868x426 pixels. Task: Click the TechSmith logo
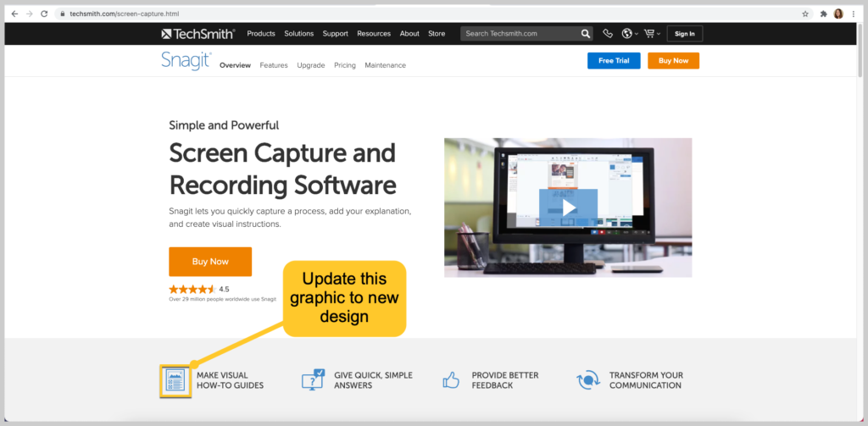pos(198,34)
